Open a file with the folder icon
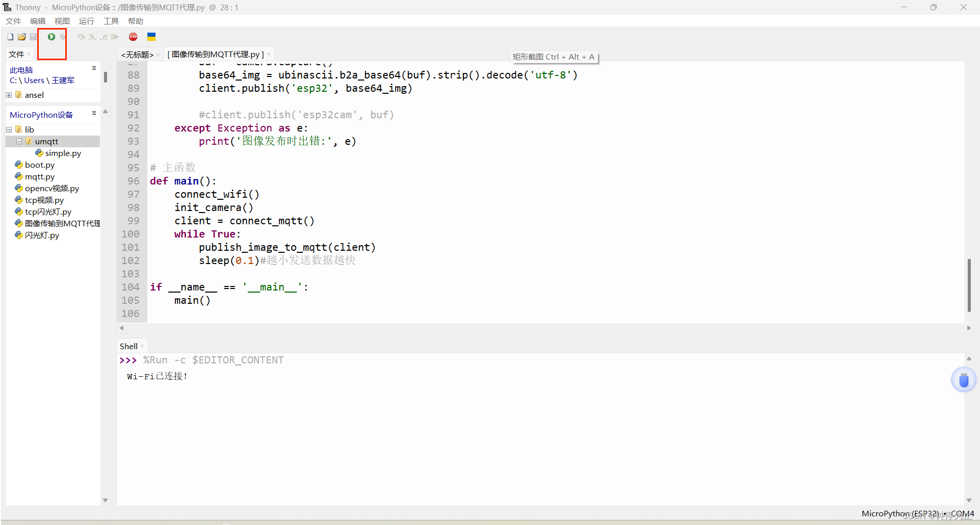Image resolution: width=980 pixels, height=525 pixels. tap(22, 37)
